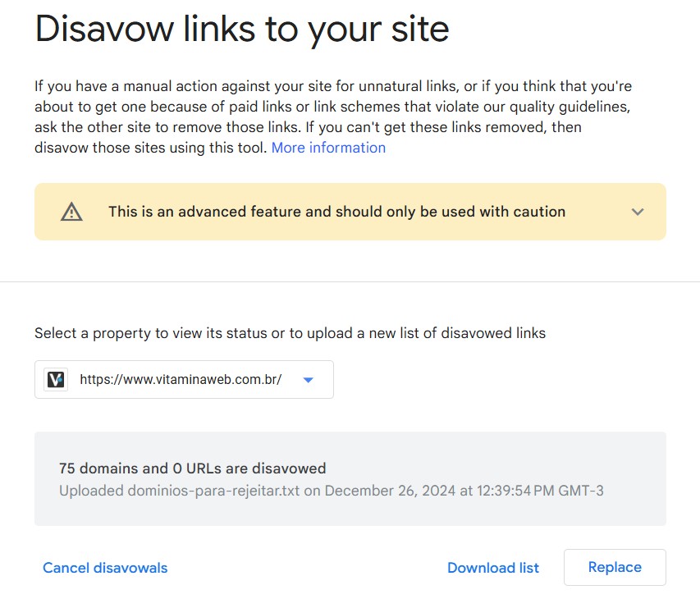
Task: Click the horizontal divider line
Action: [x=350, y=281]
